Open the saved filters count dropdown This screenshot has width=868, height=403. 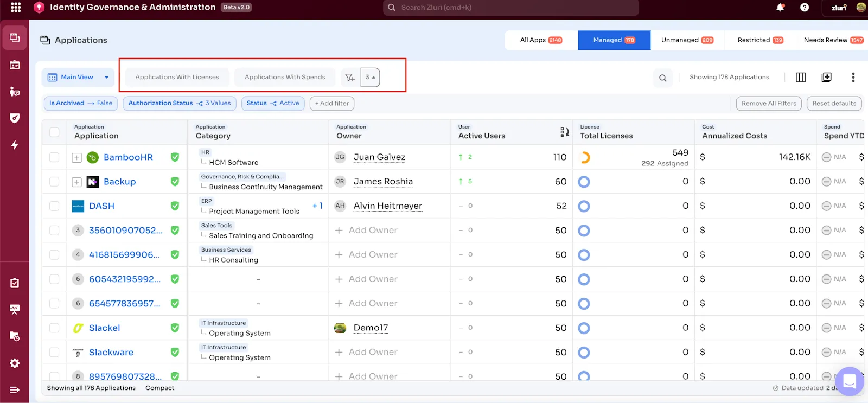[370, 77]
